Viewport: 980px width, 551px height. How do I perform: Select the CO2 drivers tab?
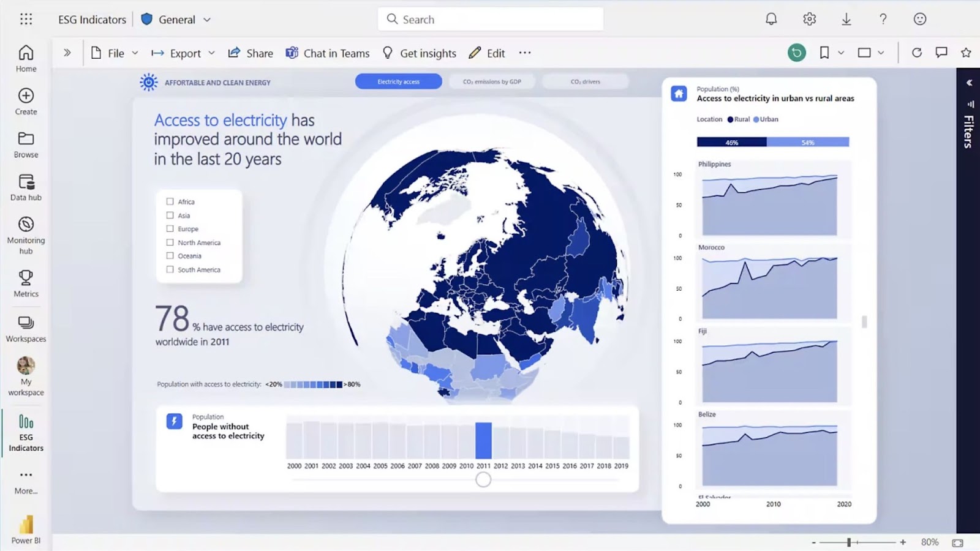pos(585,81)
